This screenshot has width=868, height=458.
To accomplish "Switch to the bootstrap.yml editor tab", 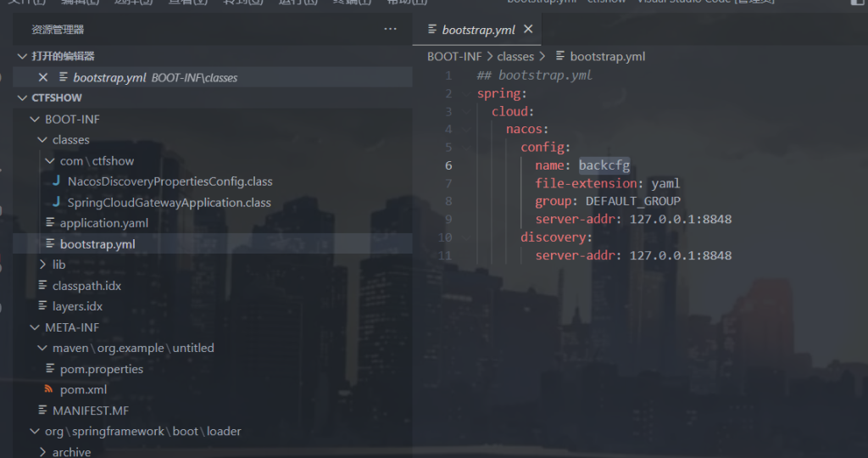I will tap(478, 30).
